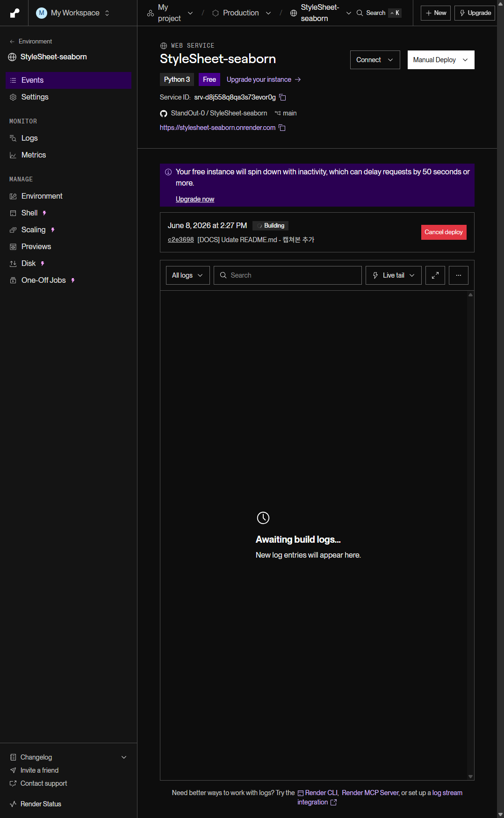Open the log stream integration link
Viewport: 504px width, 818px height.
pyautogui.click(x=380, y=797)
